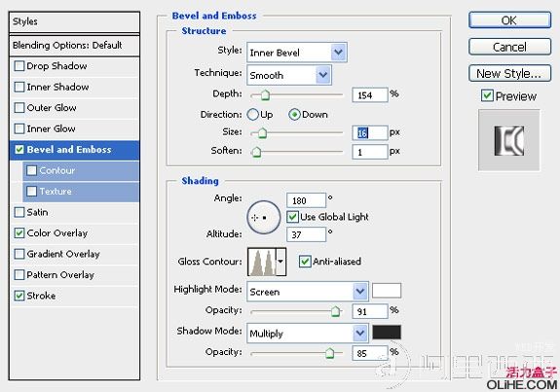This screenshot has width=560, height=392.
Task: Select the Contour sub-item in styles list
Action: pyautogui.click(x=81, y=170)
